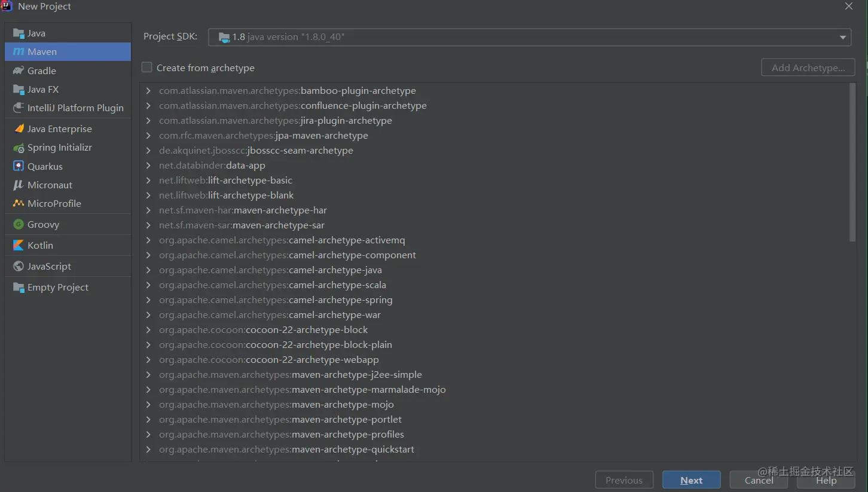Expand jpa-maven-archetype node

[148, 136]
